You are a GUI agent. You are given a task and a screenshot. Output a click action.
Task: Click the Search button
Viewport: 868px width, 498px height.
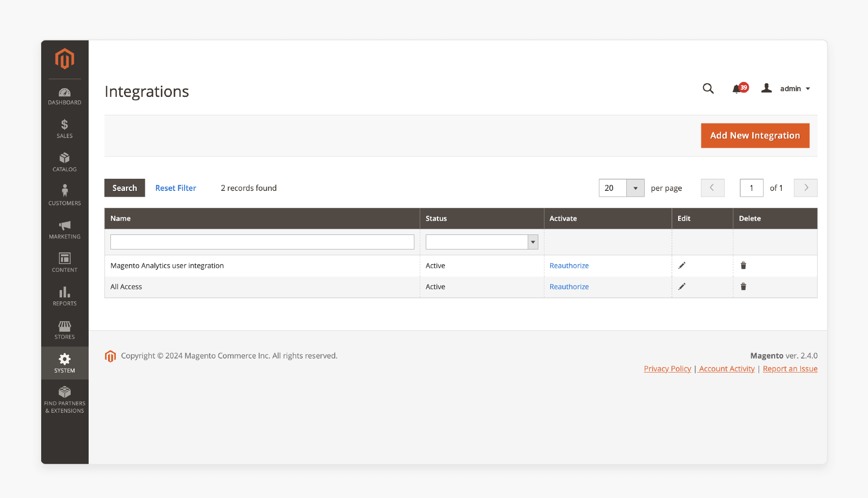124,188
